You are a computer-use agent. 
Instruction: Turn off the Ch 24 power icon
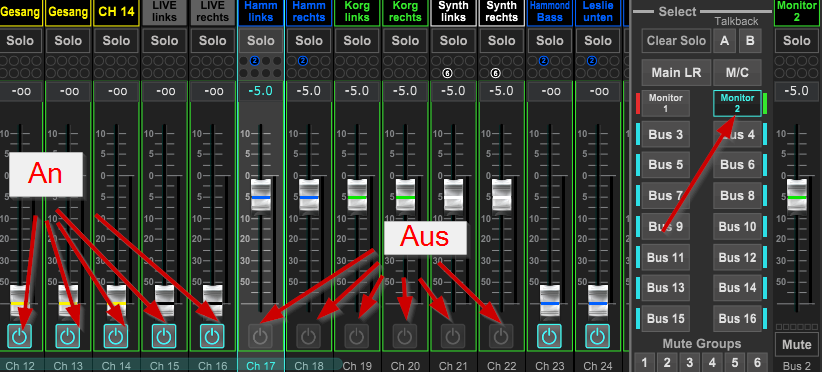tap(598, 336)
